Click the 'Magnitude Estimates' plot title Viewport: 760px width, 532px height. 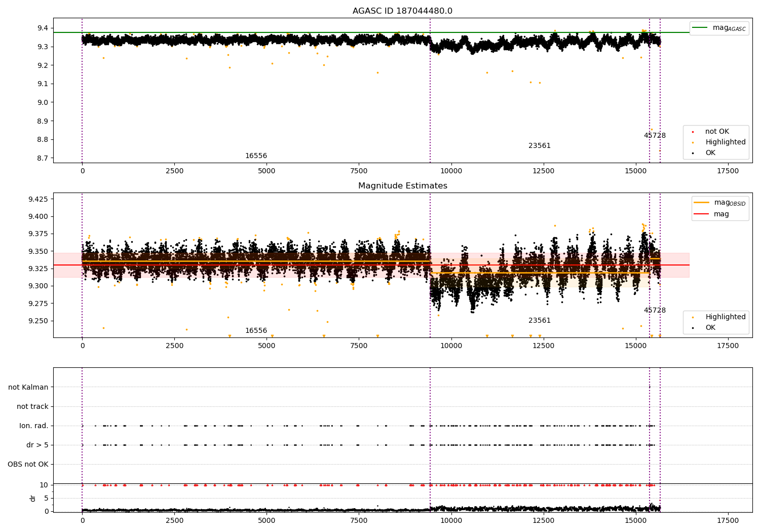coord(402,186)
